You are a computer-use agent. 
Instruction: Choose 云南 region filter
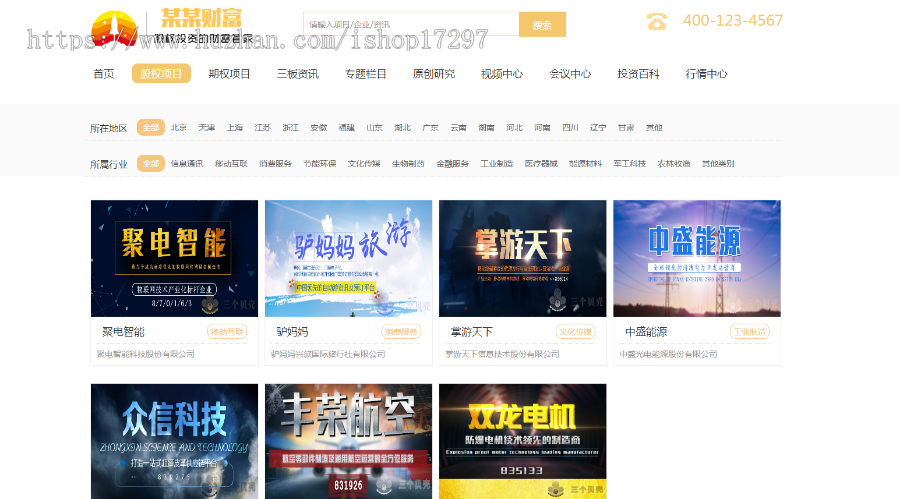[459, 127]
